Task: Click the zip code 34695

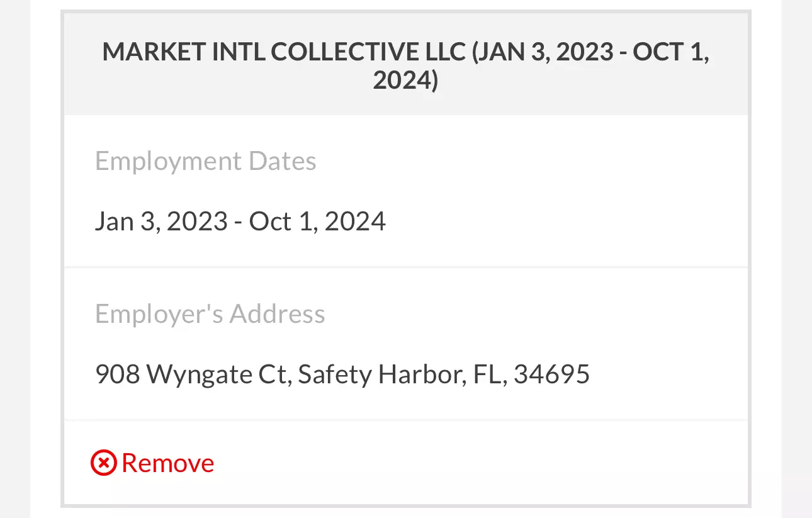Action: click(552, 374)
